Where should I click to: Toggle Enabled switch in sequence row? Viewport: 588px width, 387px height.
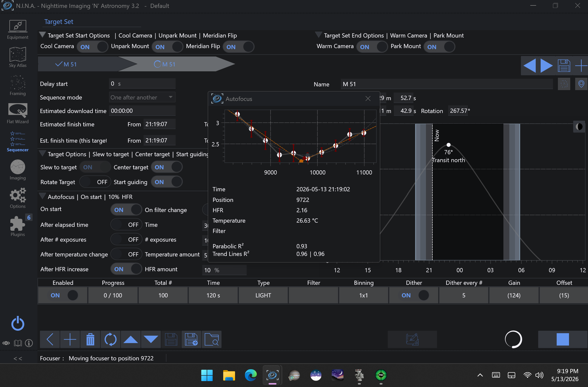click(x=63, y=295)
